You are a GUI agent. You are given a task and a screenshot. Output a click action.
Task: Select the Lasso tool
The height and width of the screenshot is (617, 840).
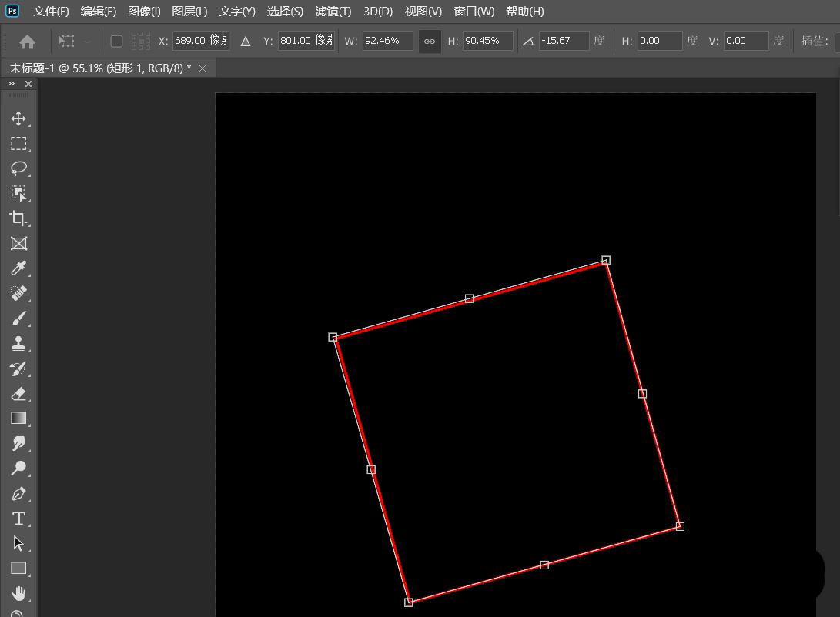(x=18, y=168)
